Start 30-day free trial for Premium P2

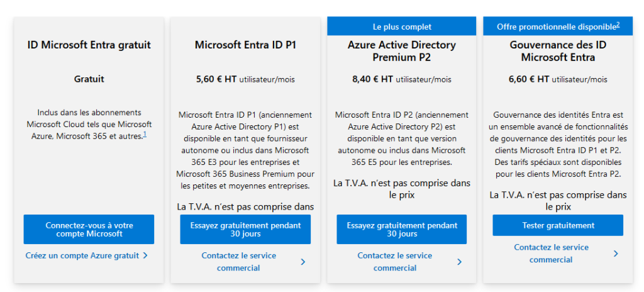[x=402, y=230]
